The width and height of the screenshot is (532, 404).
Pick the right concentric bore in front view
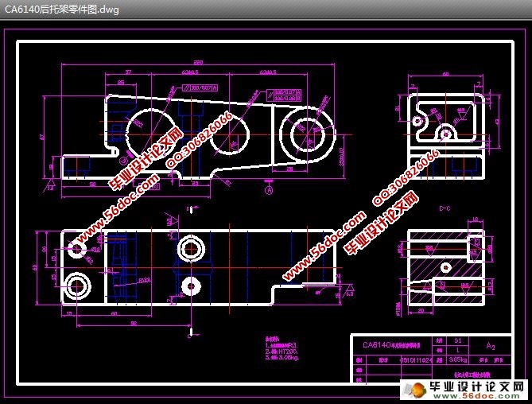[305, 133]
